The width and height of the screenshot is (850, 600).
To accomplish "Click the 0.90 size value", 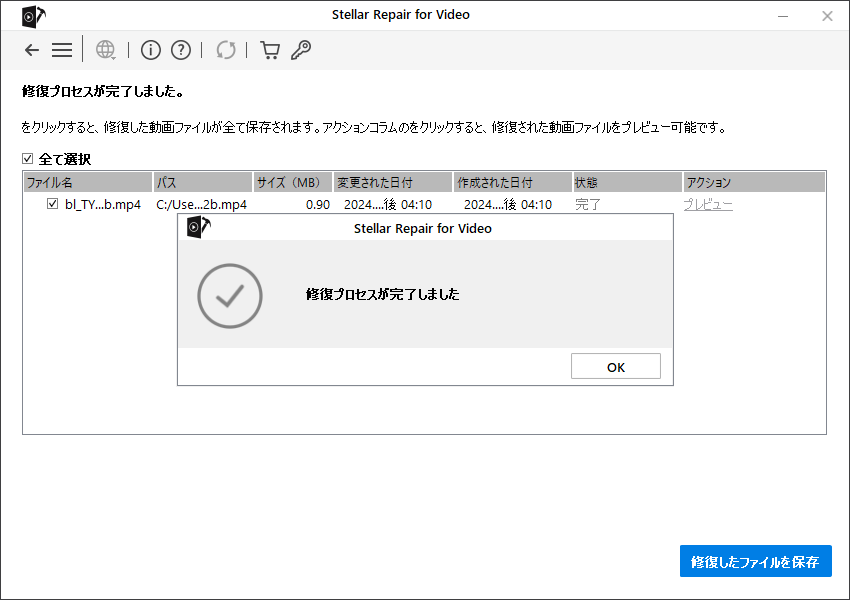I will [318, 204].
